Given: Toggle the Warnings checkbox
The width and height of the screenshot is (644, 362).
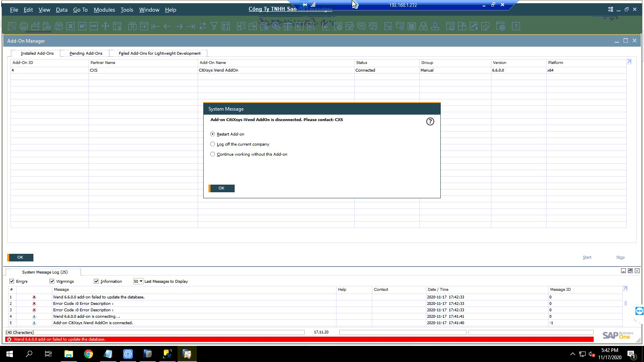Looking at the screenshot, I should (52, 281).
